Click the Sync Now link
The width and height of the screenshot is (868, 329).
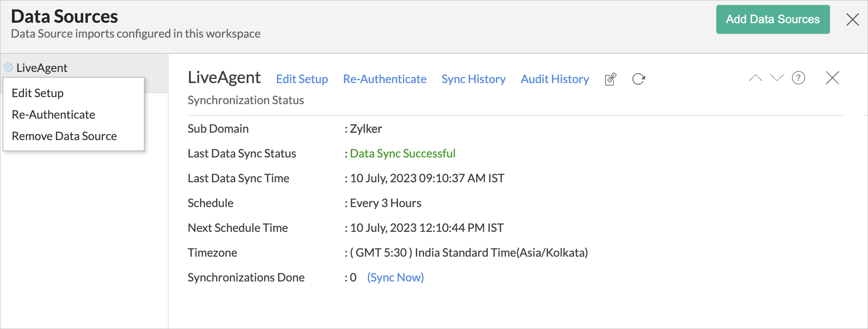(x=395, y=277)
